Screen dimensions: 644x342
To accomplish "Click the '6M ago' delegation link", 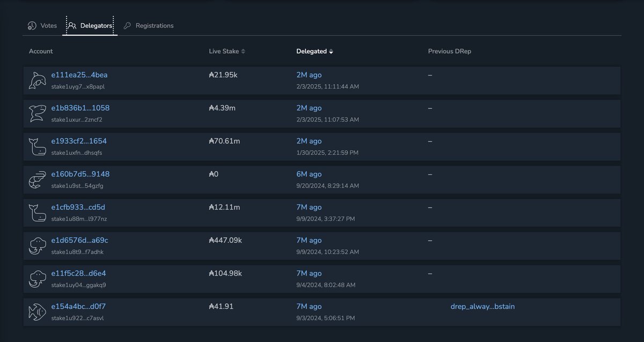I will pos(309,175).
